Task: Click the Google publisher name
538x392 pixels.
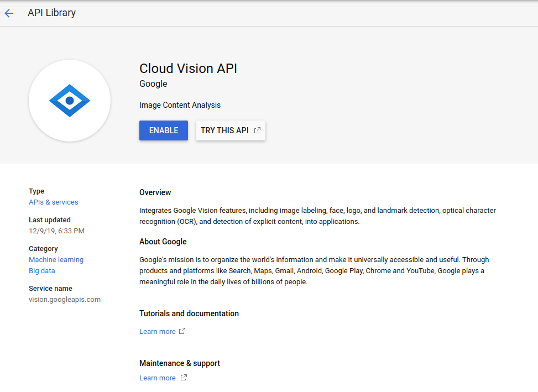Action: [x=153, y=83]
